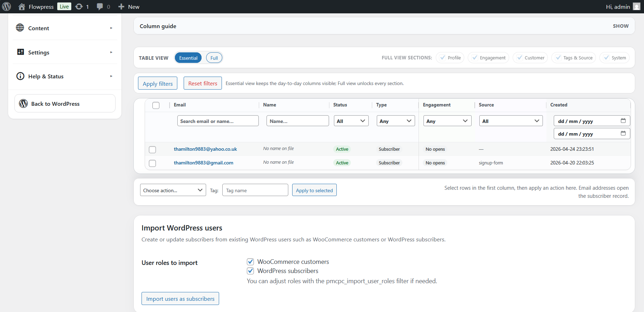This screenshot has height=312, width=644.
Task: Uncheck WooCommerce customers role
Action: point(250,262)
